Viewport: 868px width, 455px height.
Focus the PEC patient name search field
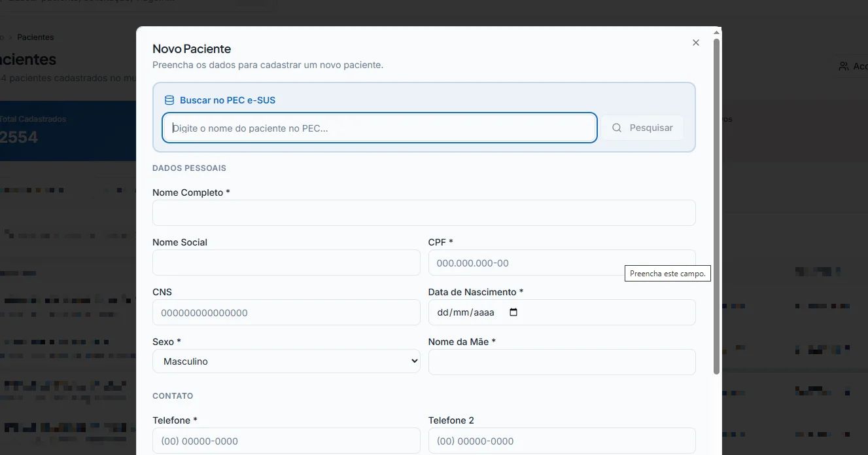(379, 128)
